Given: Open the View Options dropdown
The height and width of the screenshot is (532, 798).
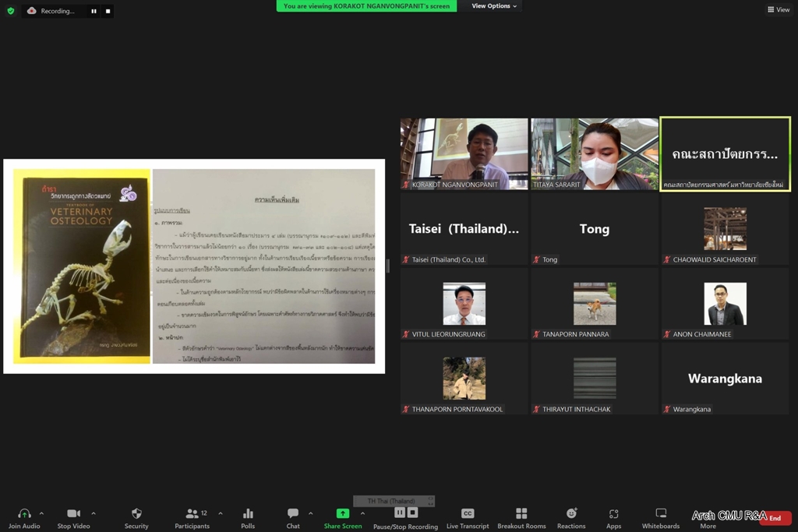Looking at the screenshot, I should pos(494,6).
